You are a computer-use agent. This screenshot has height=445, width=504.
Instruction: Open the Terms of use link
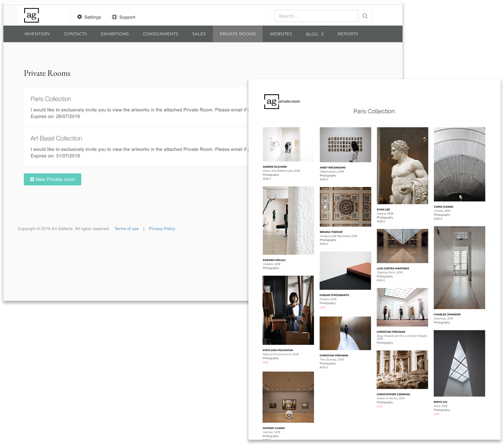pos(126,229)
